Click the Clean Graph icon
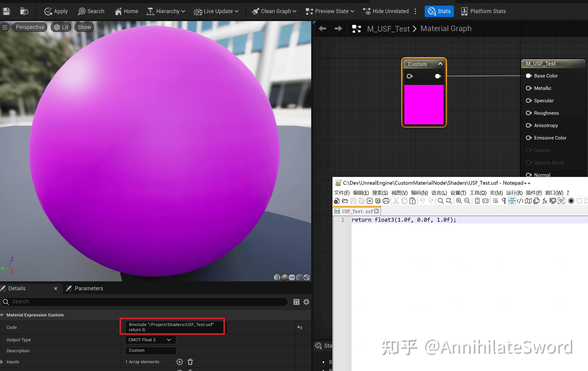The height and width of the screenshot is (371, 588). tap(255, 11)
